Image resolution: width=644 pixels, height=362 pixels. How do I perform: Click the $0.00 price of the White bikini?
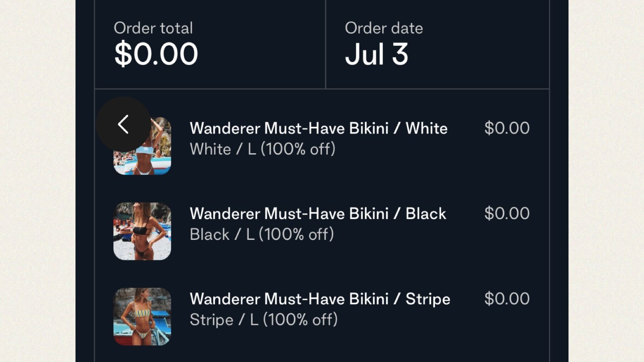[x=507, y=128]
